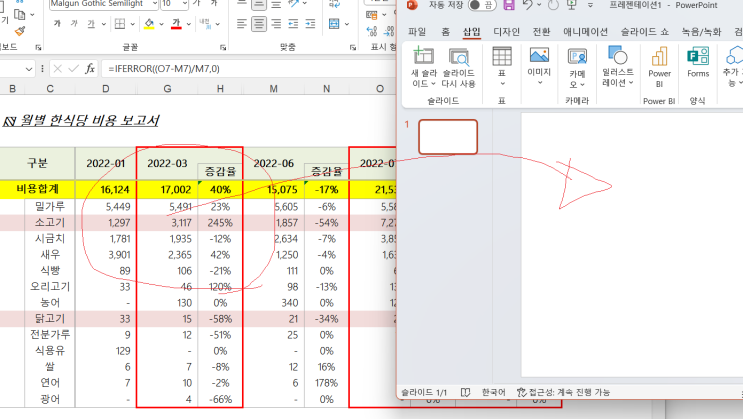Click Format Painter brush icon in Excel

tap(20, 31)
